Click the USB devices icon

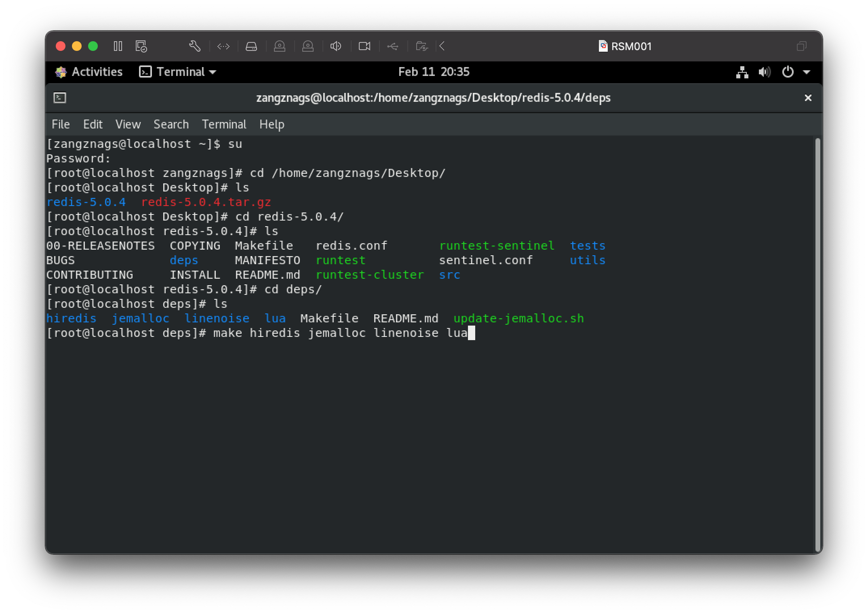point(392,46)
